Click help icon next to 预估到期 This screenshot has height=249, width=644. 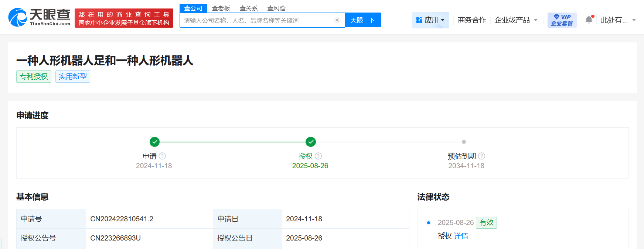[481, 156]
